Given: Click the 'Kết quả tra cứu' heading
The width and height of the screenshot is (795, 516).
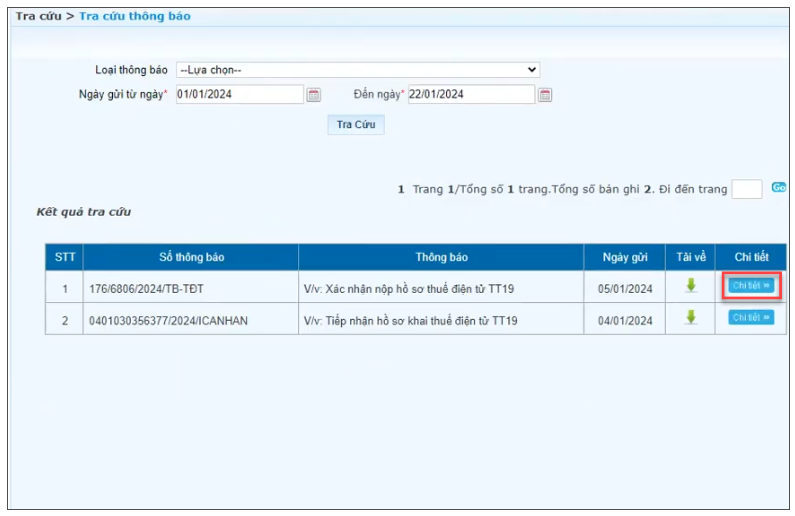Looking at the screenshot, I should pyautogui.click(x=84, y=212).
